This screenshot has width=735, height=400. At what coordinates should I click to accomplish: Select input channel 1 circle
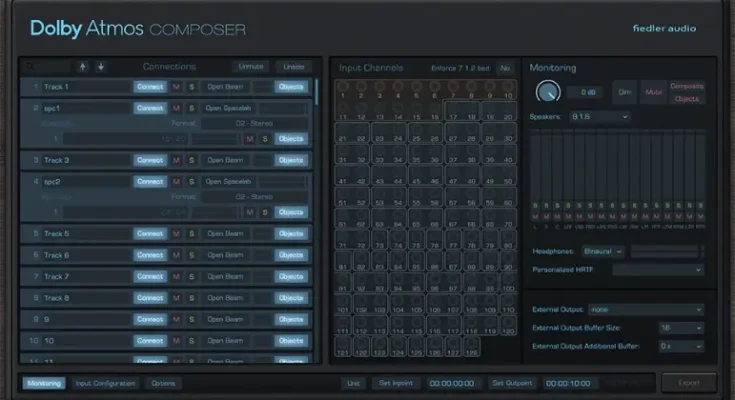(x=342, y=87)
